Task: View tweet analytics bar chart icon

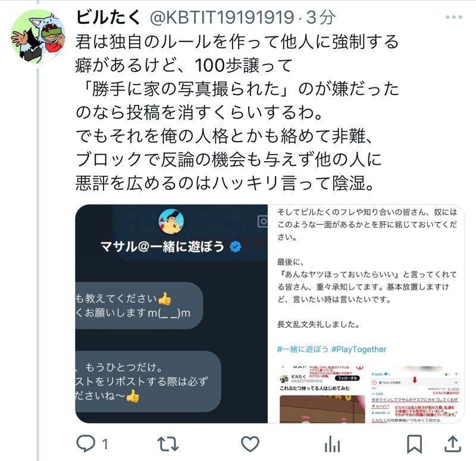Action: (x=332, y=444)
